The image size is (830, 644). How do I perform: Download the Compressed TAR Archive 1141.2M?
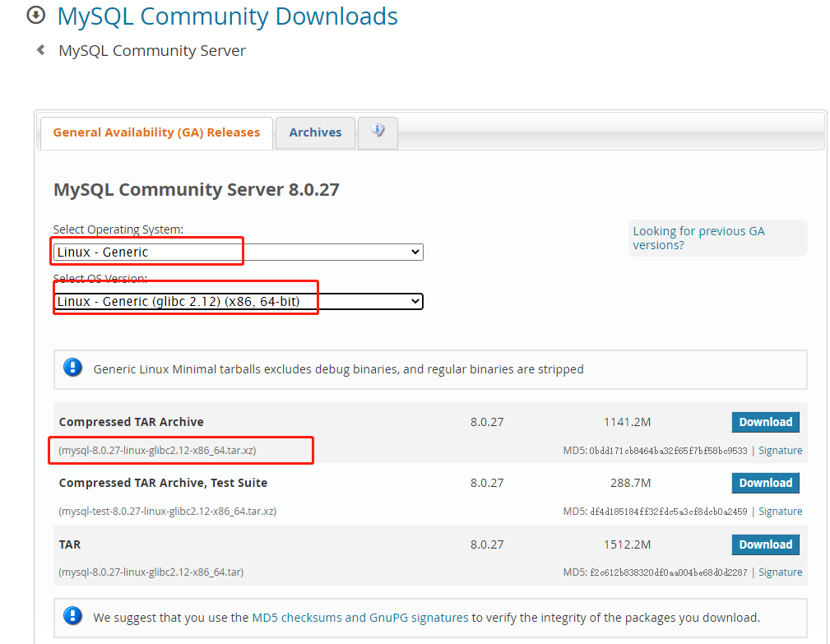(x=765, y=422)
